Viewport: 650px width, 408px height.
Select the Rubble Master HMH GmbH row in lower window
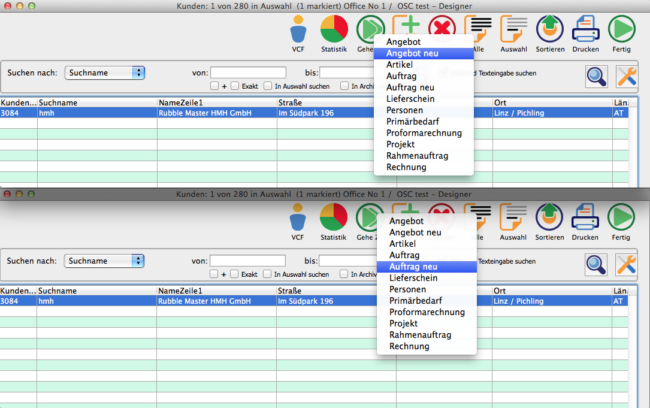pyautogui.click(x=215, y=301)
